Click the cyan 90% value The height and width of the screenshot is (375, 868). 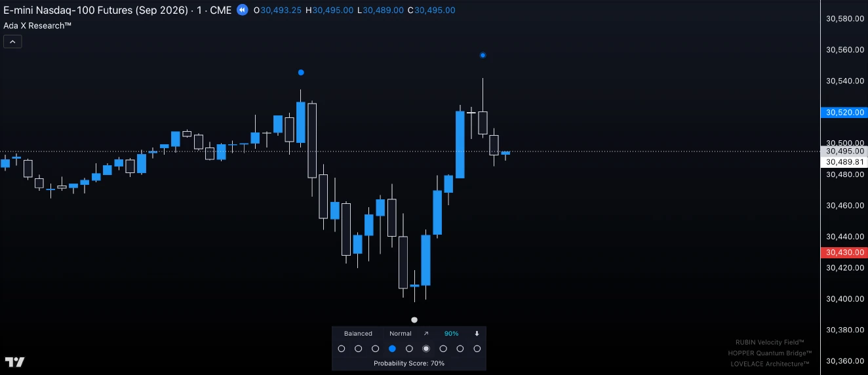click(451, 334)
